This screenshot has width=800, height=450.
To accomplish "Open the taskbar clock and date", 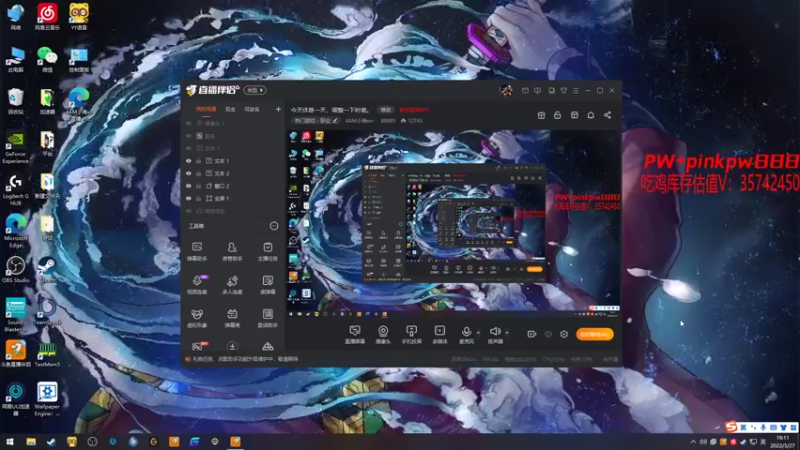I will (783, 442).
